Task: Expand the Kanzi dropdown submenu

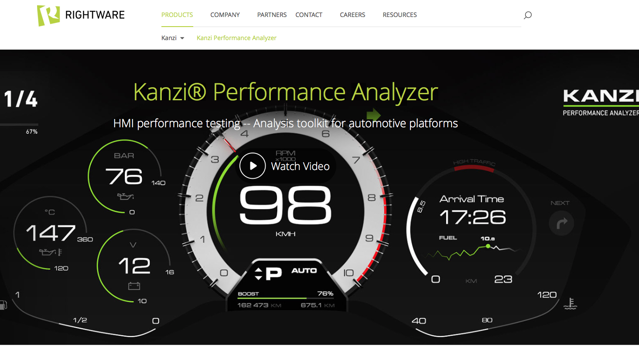Action: [173, 38]
